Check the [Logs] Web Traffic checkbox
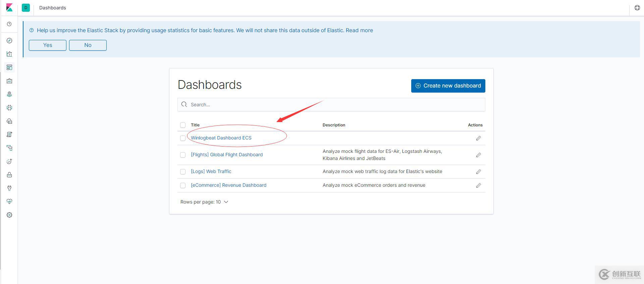 [x=183, y=172]
